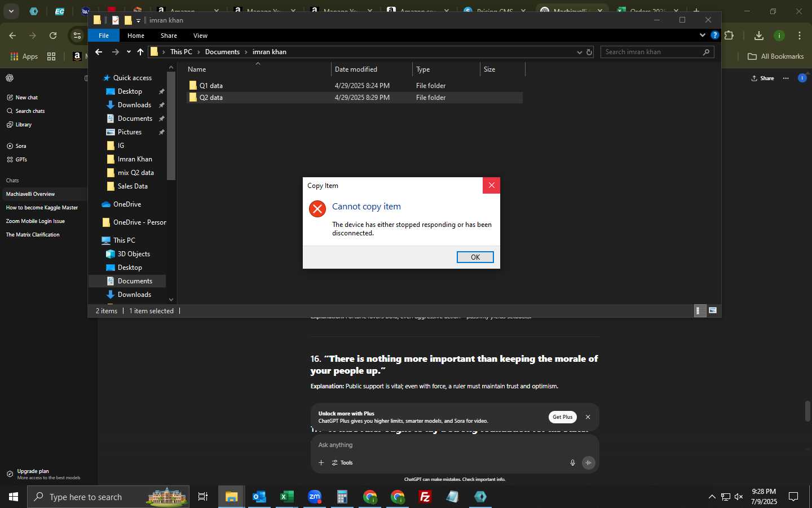Expand the File Explorer ribbon chevron

pyautogui.click(x=703, y=35)
